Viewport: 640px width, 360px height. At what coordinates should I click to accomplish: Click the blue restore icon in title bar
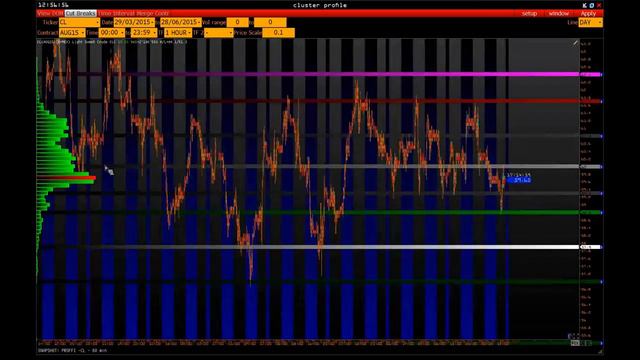pos(592,5)
